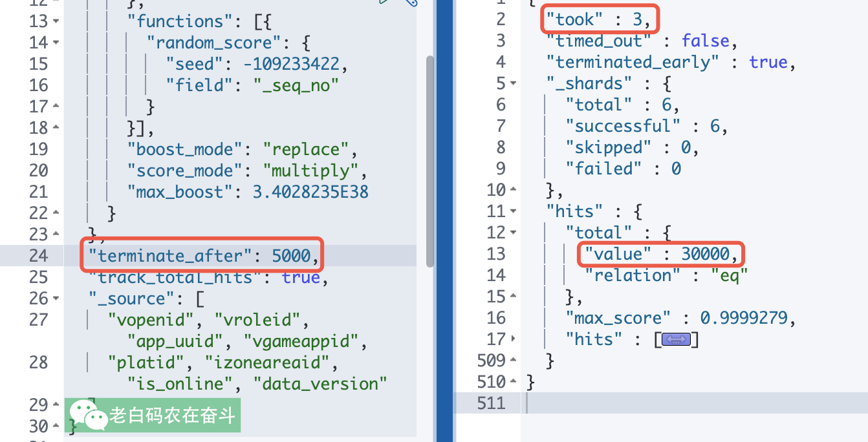The height and width of the screenshot is (442, 868).
Task: Click the empty line 511 in the response
Action: pos(647,403)
